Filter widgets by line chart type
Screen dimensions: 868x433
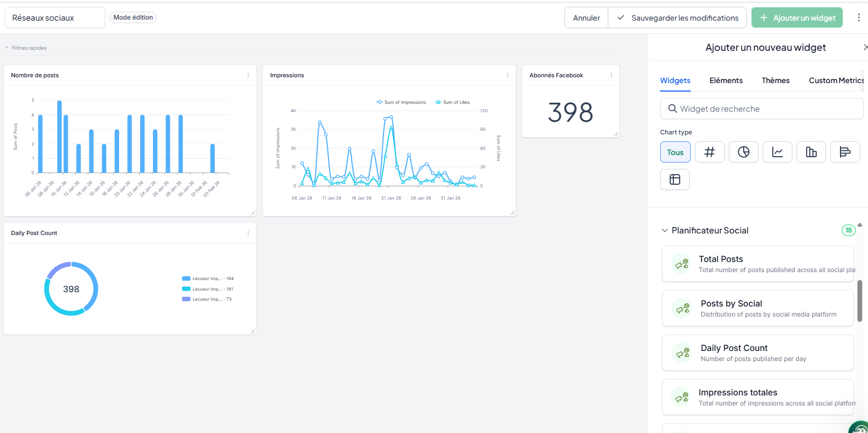pos(777,152)
